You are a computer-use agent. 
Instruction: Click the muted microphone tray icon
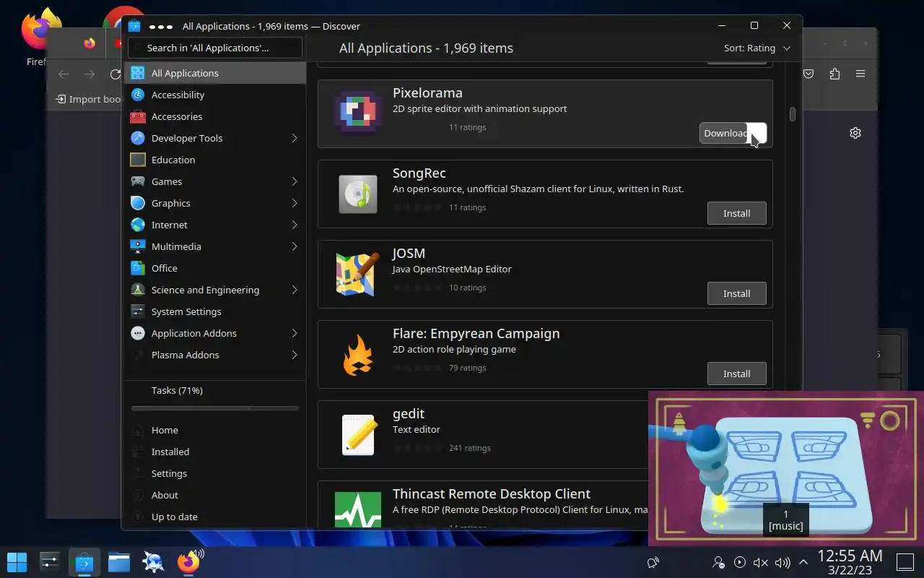(760, 562)
